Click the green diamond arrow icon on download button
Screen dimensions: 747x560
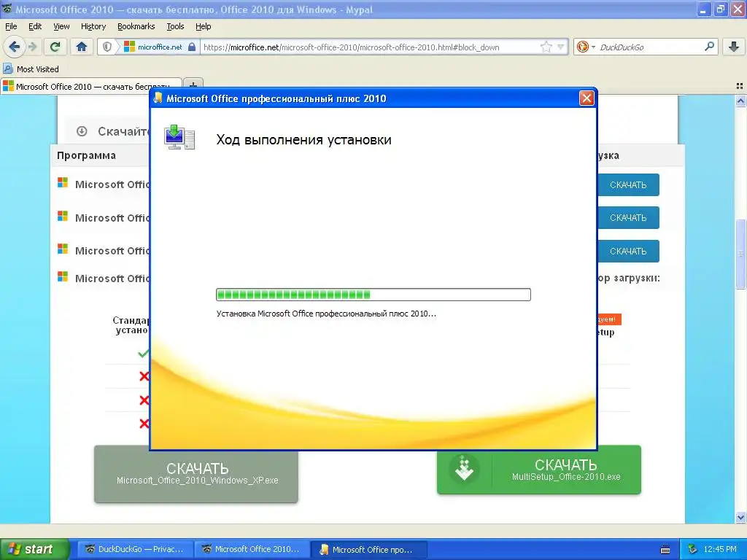coord(464,470)
